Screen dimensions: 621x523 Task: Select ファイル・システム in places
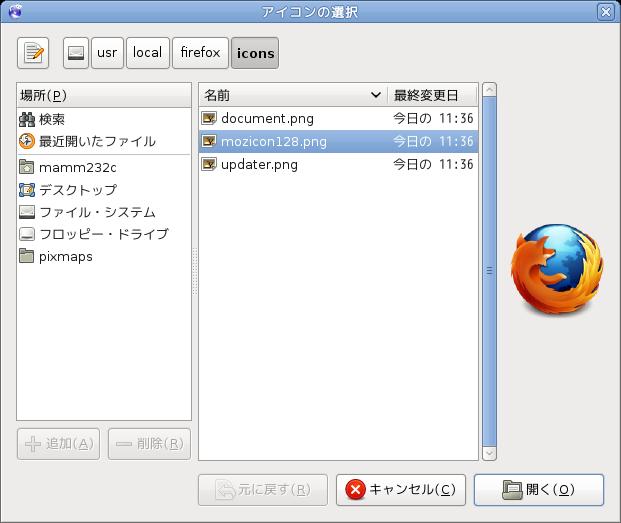click(104, 212)
